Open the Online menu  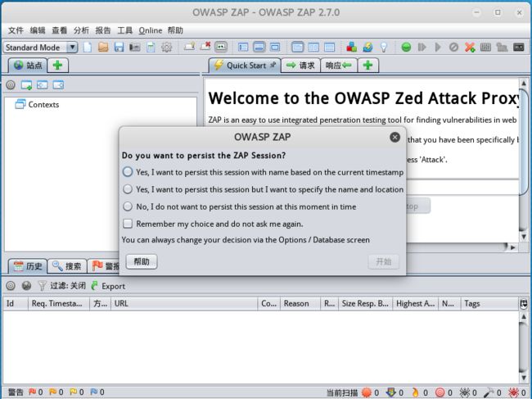point(151,30)
